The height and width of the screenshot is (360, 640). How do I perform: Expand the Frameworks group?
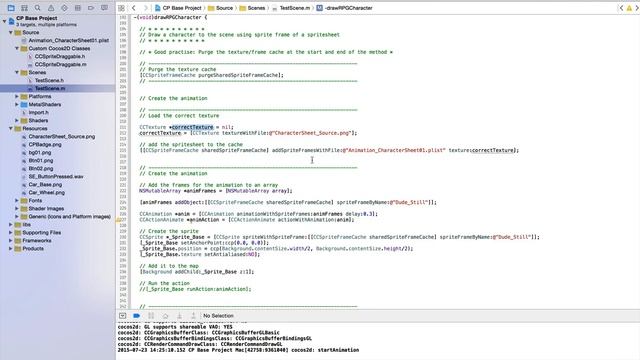tap(11, 240)
